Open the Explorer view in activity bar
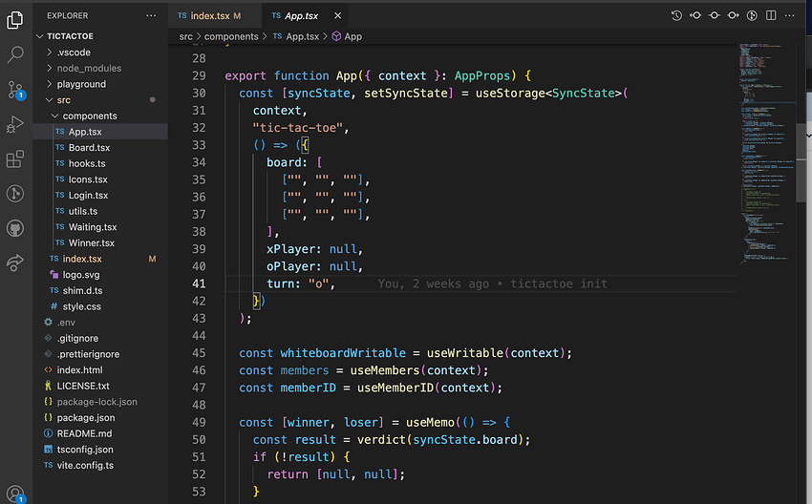Viewport: 812px width, 504px height. [15, 20]
